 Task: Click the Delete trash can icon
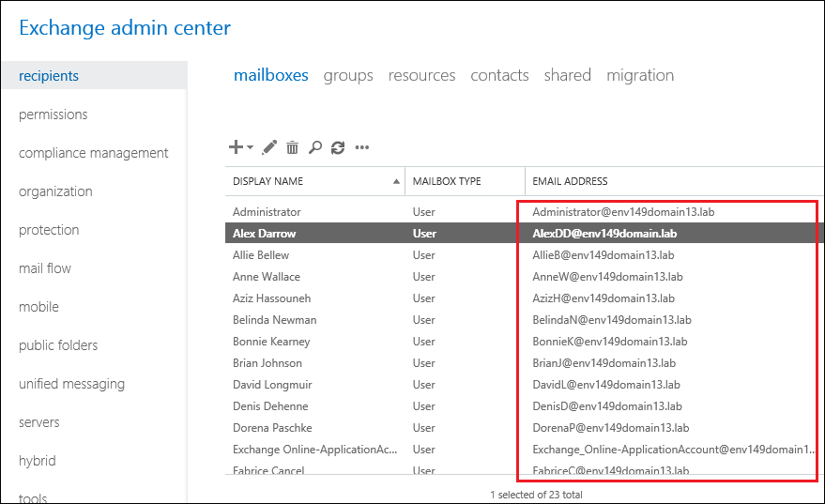click(292, 147)
